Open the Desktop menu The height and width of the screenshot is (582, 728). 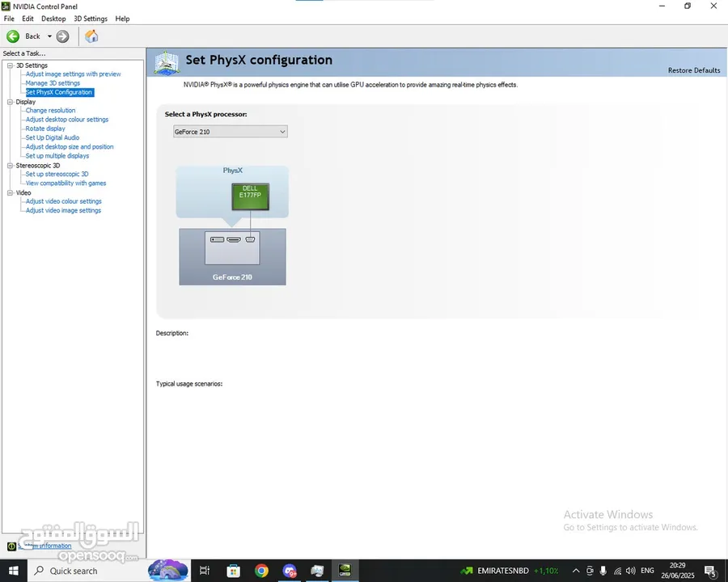(53, 19)
